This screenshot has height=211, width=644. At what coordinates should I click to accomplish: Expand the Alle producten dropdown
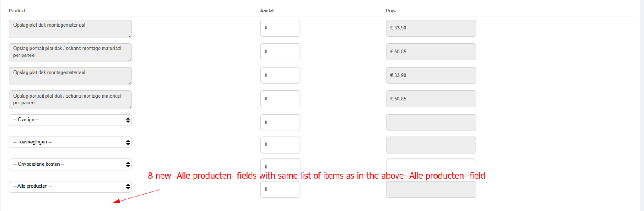point(70,186)
